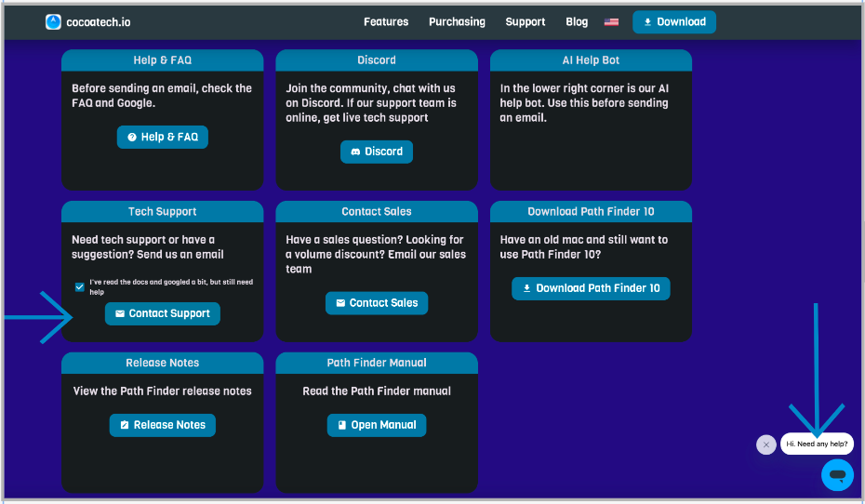Dismiss the "Hi. Need any help?" bubble
This screenshot has height=504, width=865.
point(766,444)
